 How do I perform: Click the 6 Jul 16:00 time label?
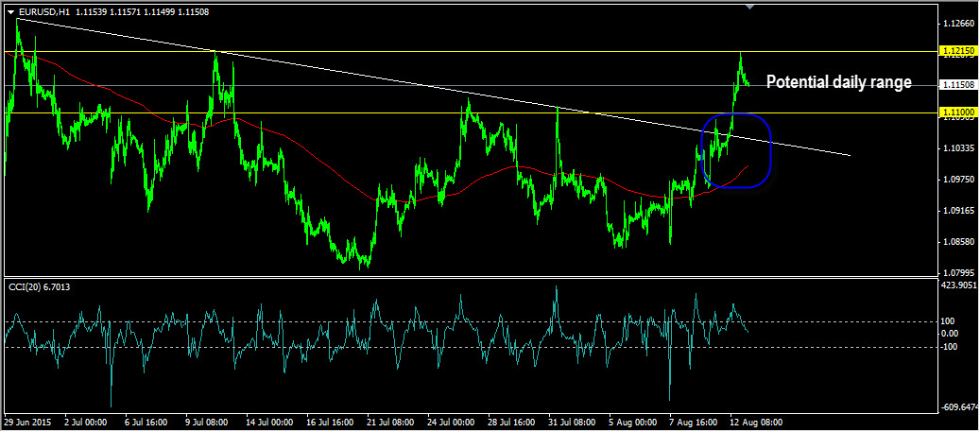(146, 422)
